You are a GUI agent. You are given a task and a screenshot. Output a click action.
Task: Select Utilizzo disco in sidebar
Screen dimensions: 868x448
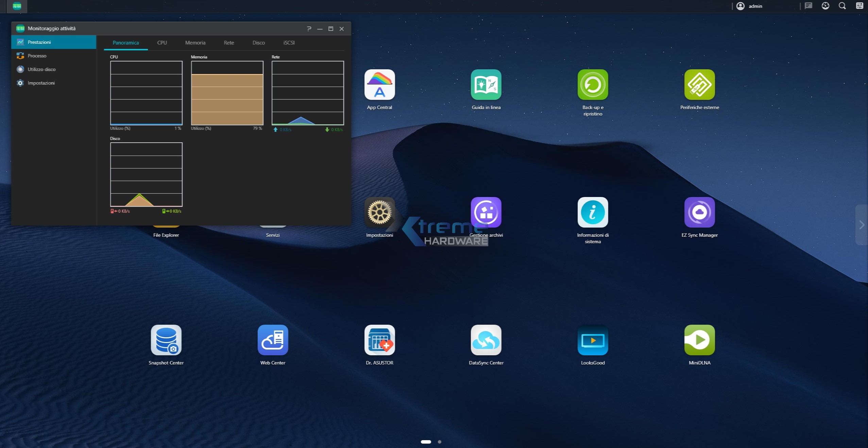pos(41,69)
